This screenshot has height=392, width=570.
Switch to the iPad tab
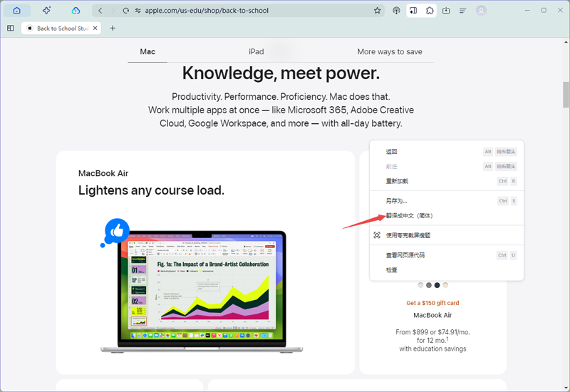point(256,51)
